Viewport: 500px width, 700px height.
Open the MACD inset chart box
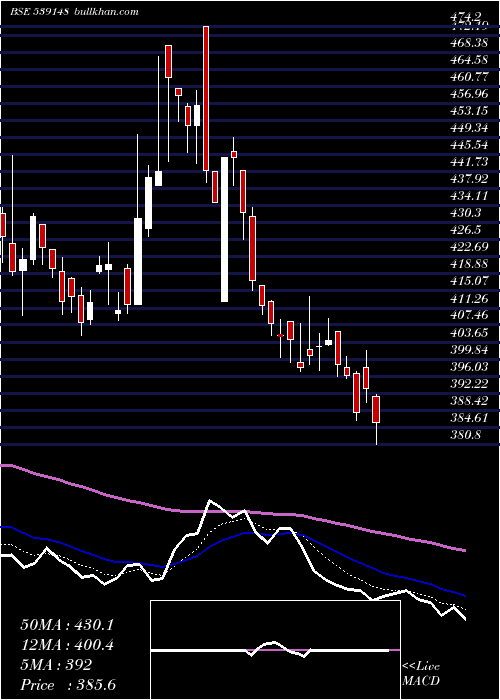click(275, 650)
